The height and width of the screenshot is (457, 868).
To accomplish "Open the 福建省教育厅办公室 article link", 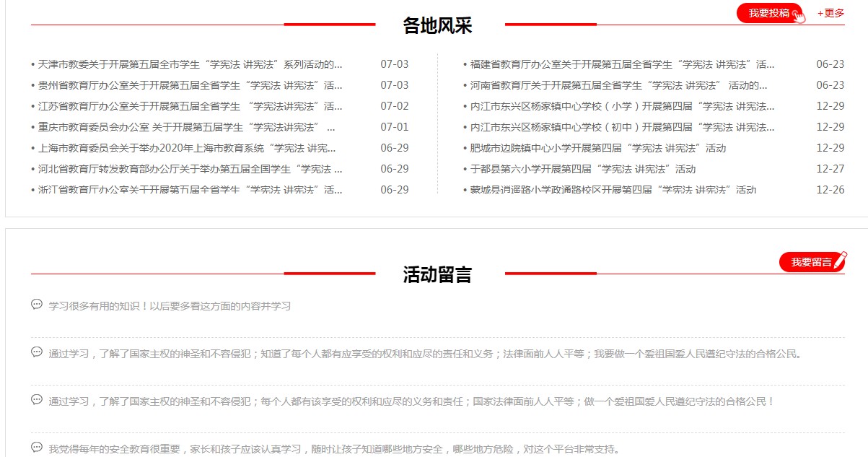I will coord(623,64).
